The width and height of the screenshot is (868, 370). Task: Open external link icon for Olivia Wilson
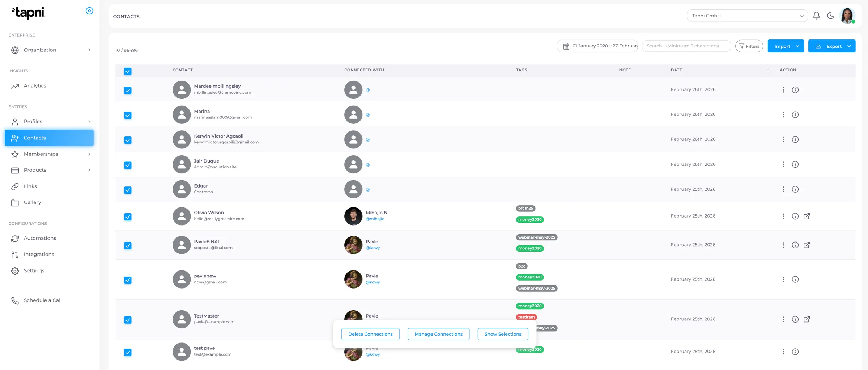807,216
